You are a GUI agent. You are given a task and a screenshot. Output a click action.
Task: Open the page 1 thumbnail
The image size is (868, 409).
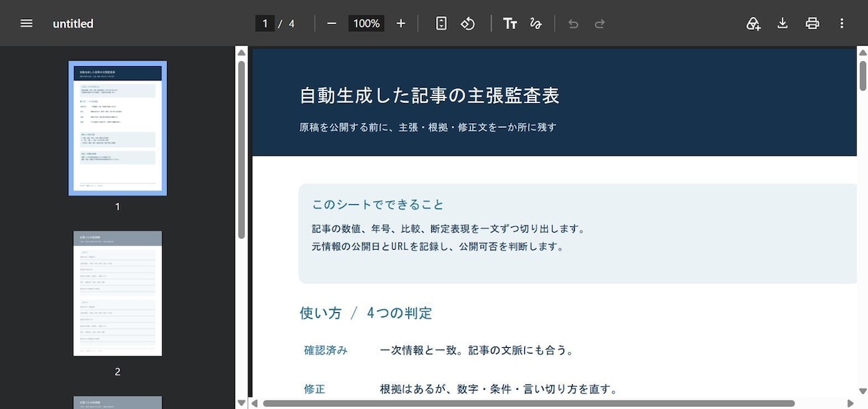click(117, 128)
